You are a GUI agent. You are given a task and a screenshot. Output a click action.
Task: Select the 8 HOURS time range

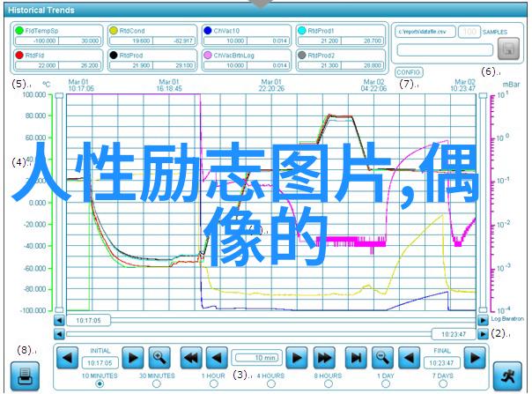click(x=328, y=383)
